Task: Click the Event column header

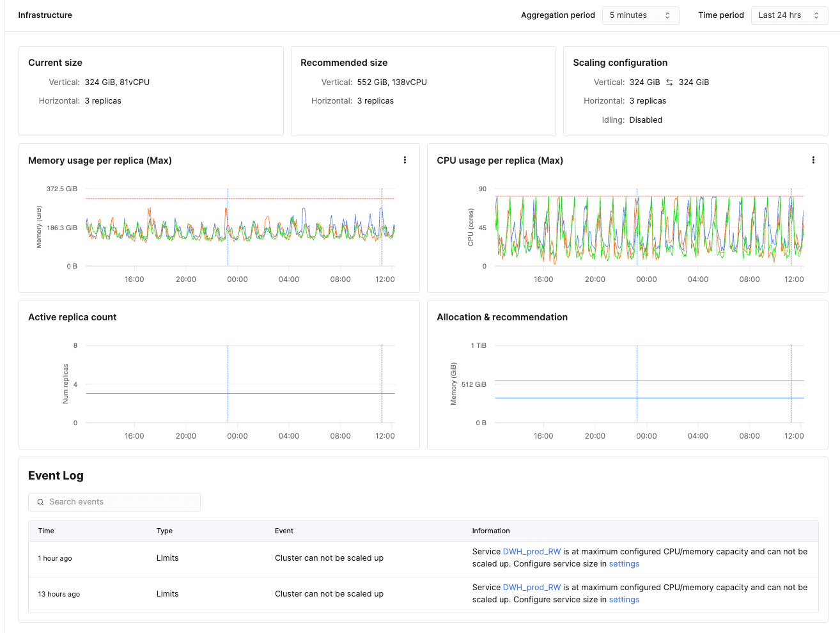Action: (284, 531)
